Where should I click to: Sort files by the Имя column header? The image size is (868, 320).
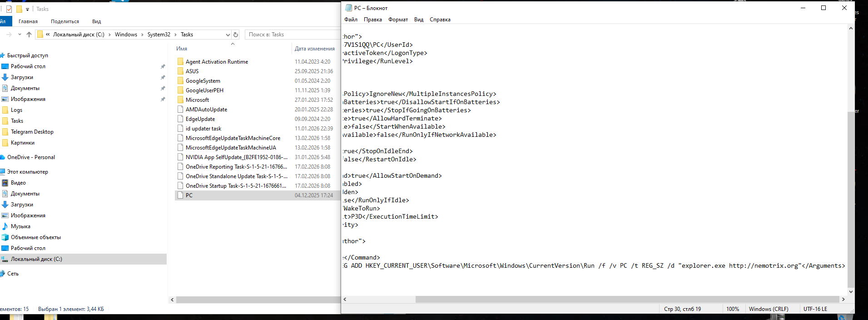coord(182,49)
